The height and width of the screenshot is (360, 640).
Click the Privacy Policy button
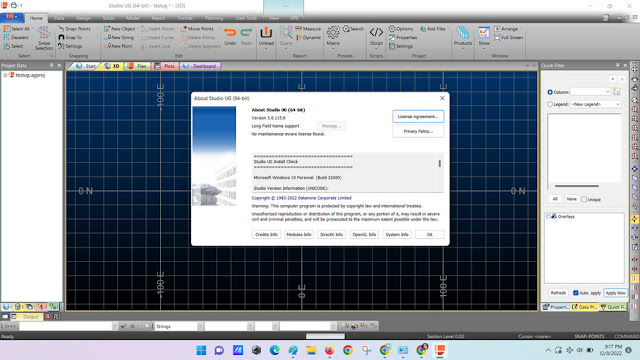[x=418, y=131]
